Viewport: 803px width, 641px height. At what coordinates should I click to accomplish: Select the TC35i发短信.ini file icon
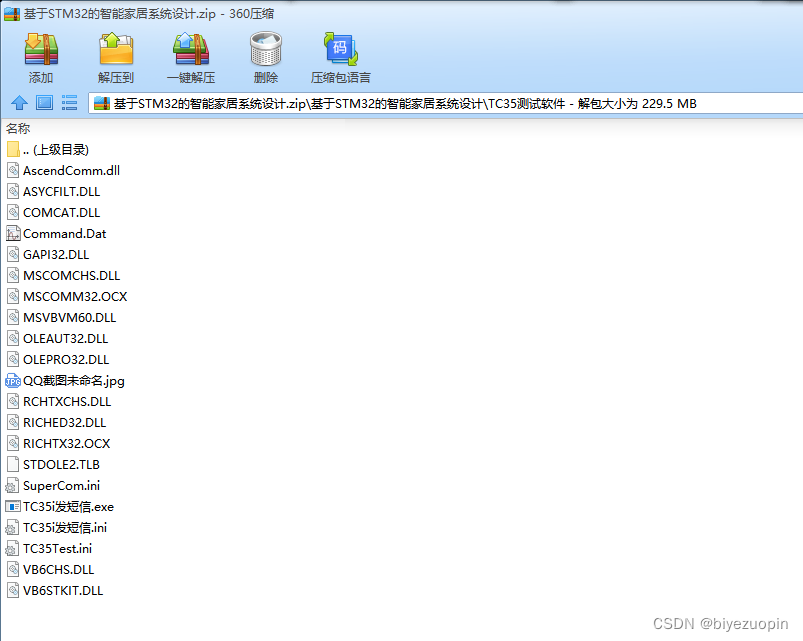click(x=12, y=527)
